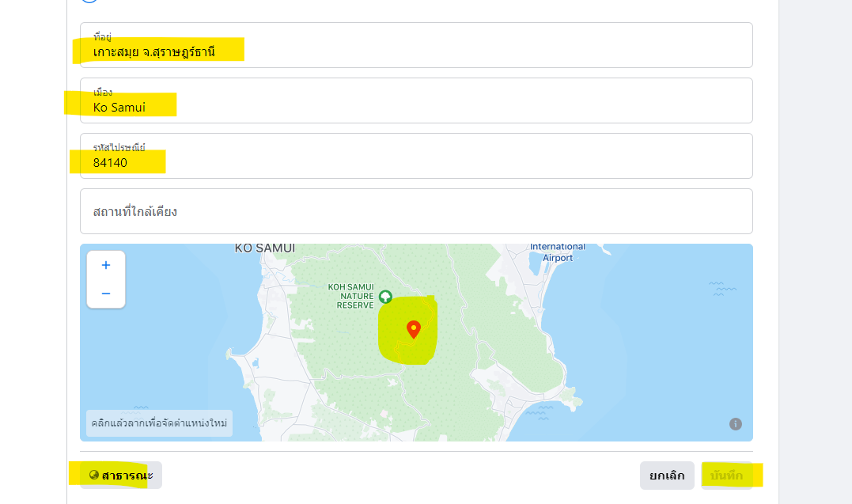
Task: Zoom in the map with plus button
Action: click(x=106, y=265)
